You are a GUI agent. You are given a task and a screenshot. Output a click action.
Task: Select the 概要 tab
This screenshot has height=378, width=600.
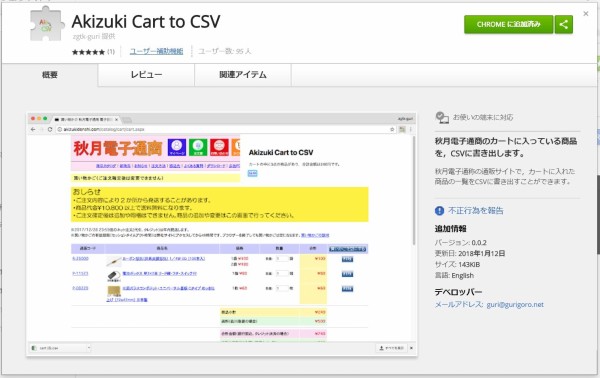(x=50, y=75)
